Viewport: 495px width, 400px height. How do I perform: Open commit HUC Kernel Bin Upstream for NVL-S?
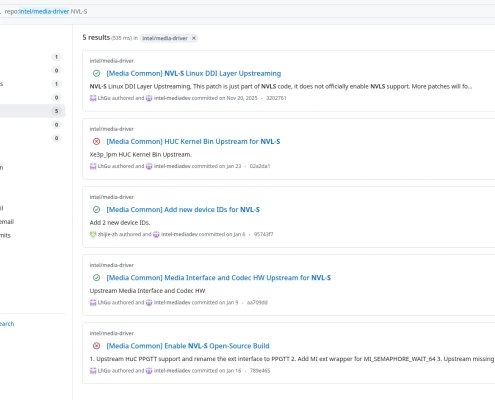click(193, 141)
